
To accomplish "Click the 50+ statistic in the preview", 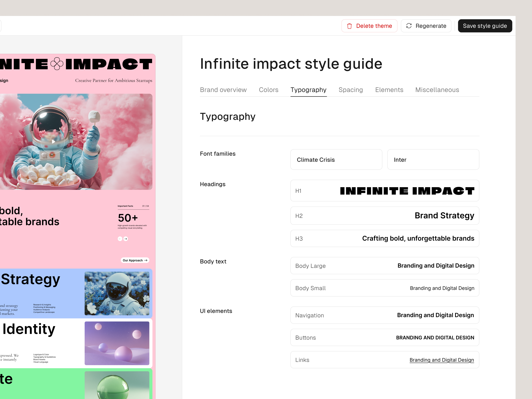I will (128, 218).
